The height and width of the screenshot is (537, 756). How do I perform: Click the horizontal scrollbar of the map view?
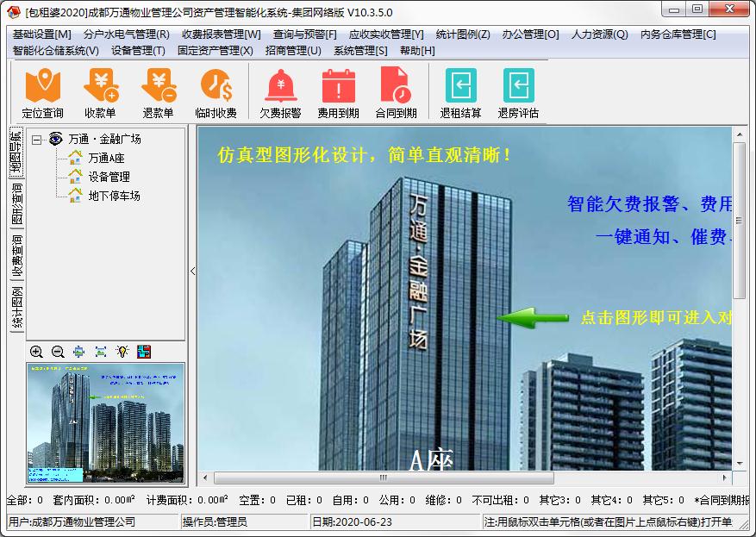[384, 478]
